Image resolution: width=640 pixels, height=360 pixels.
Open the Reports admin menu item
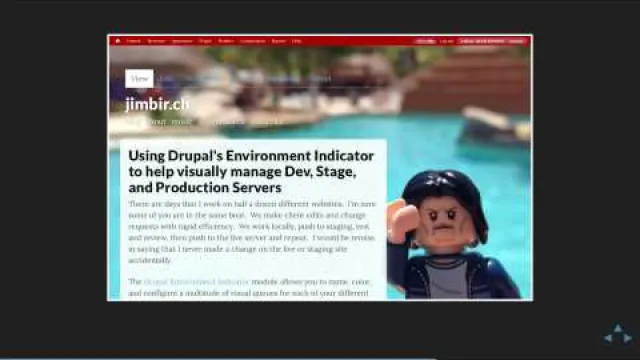[x=278, y=41]
